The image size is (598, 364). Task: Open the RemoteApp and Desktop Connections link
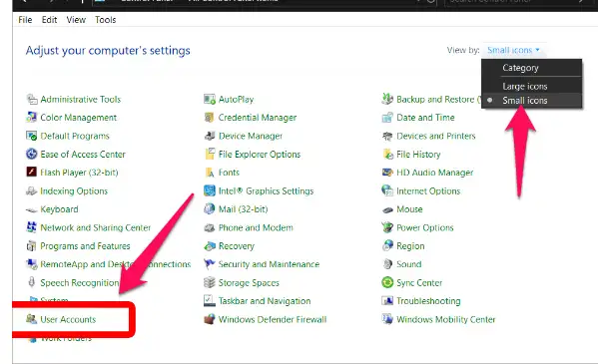pos(115,264)
